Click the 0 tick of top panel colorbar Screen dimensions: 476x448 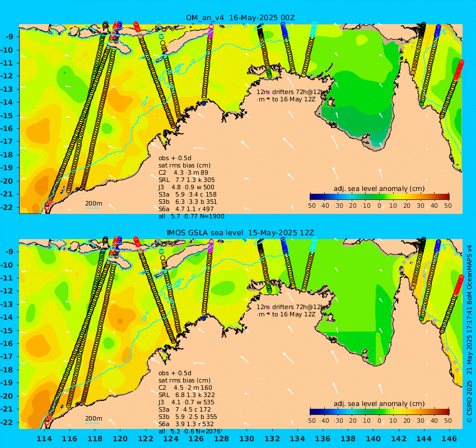click(x=380, y=206)
